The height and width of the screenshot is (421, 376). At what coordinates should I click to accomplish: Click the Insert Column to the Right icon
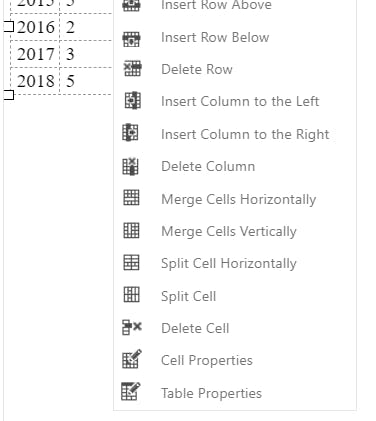[130, 133]
